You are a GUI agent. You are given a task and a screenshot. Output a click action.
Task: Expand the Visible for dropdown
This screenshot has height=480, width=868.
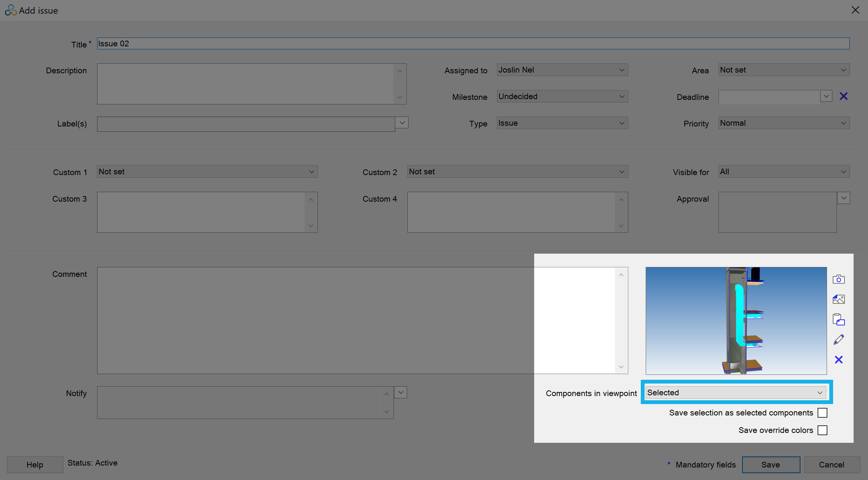tap(784, 172)
